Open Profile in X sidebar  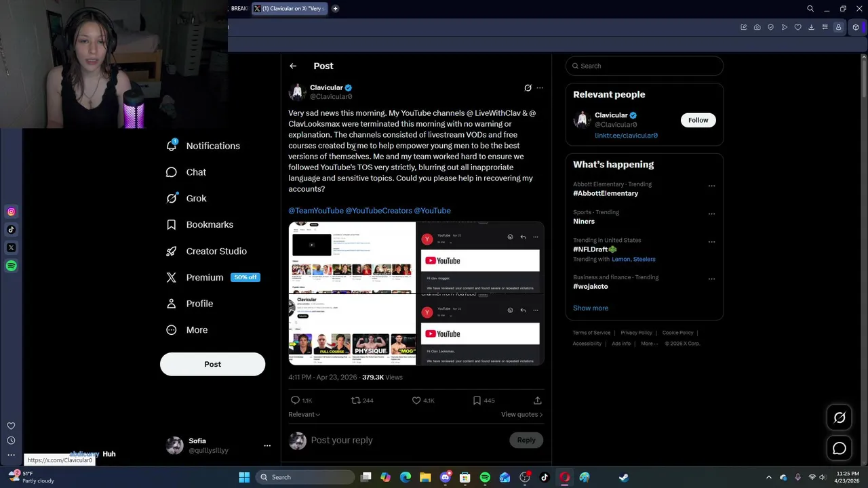tap(189, 304)
